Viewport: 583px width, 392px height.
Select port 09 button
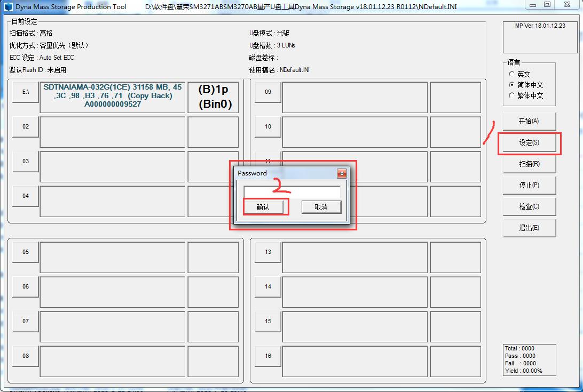coord(268,92)
